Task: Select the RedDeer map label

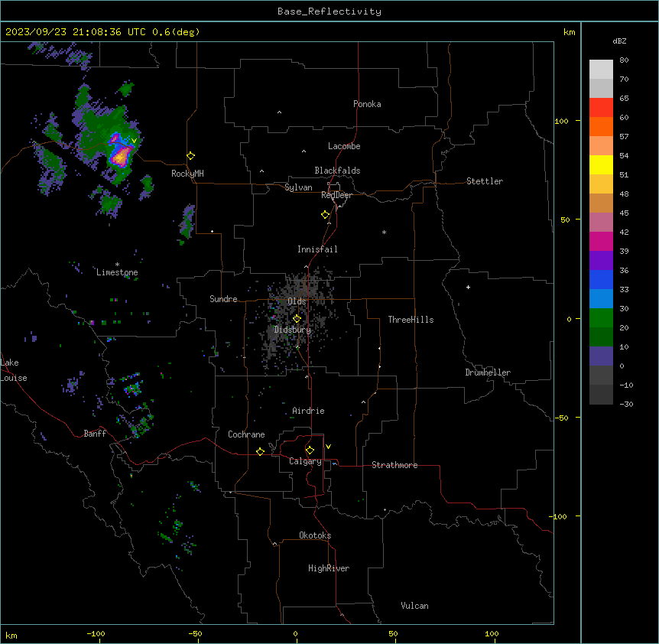Action: [x=336, y=195]
